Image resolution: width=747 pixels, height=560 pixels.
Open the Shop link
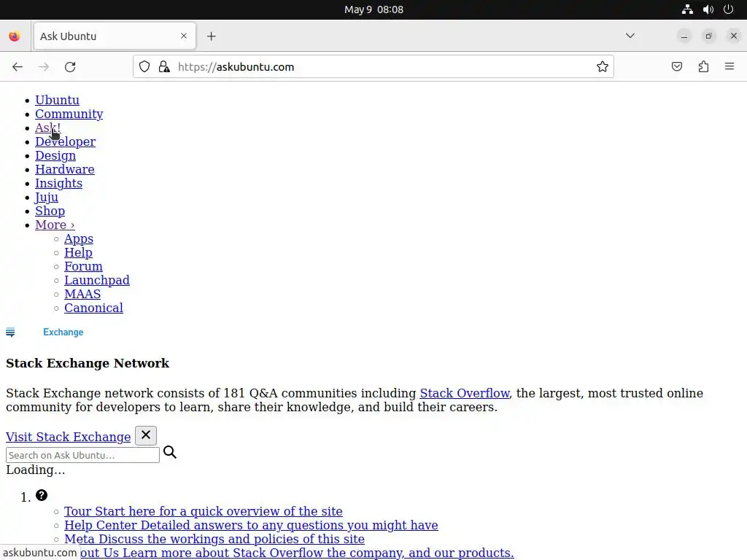tap(50, 211)
